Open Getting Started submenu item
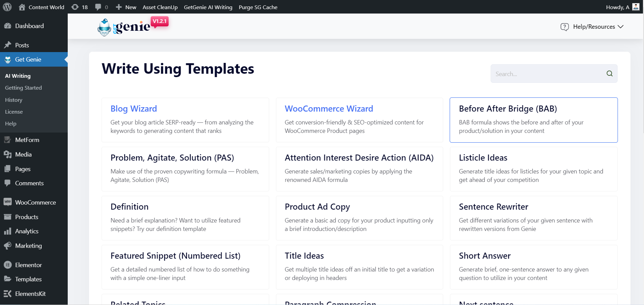Screen dimensions: 644x305 (23, 88)
